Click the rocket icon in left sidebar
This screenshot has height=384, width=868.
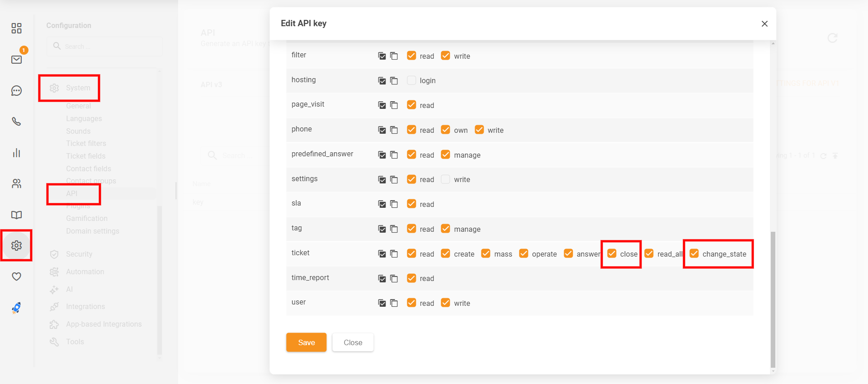pyautogui.click(x=17, y=308)
